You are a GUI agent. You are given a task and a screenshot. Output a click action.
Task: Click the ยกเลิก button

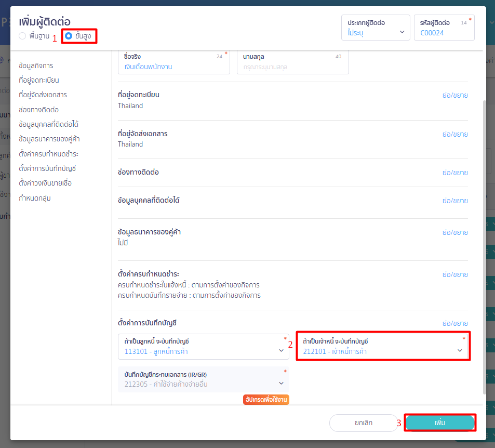(364, 423)
